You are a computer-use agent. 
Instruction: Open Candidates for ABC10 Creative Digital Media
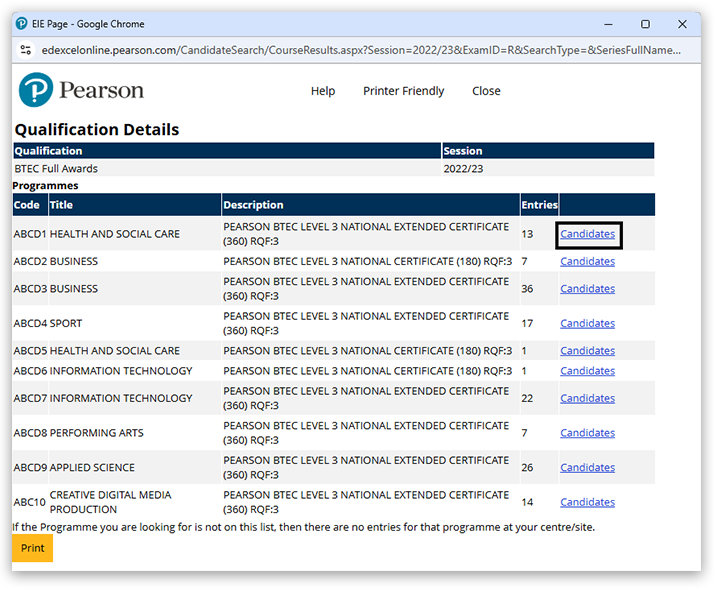click(x=587, y=502)
